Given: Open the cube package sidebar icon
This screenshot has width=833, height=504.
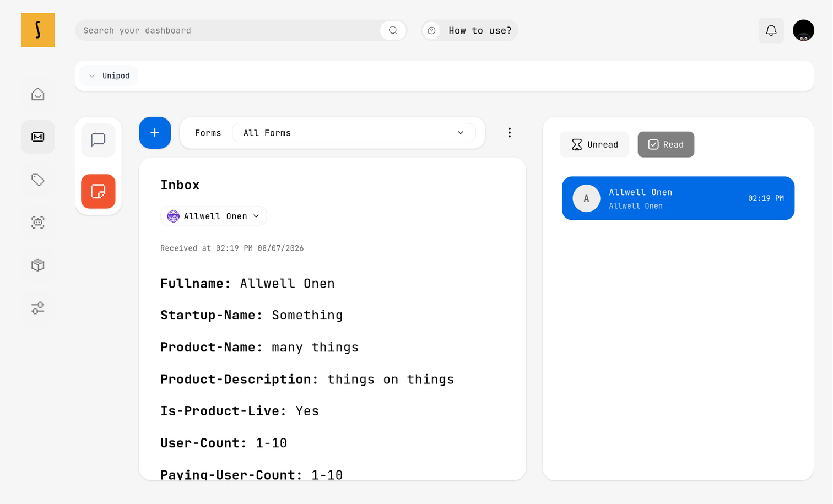Looking at the screenshot, I should coord(37,265).
